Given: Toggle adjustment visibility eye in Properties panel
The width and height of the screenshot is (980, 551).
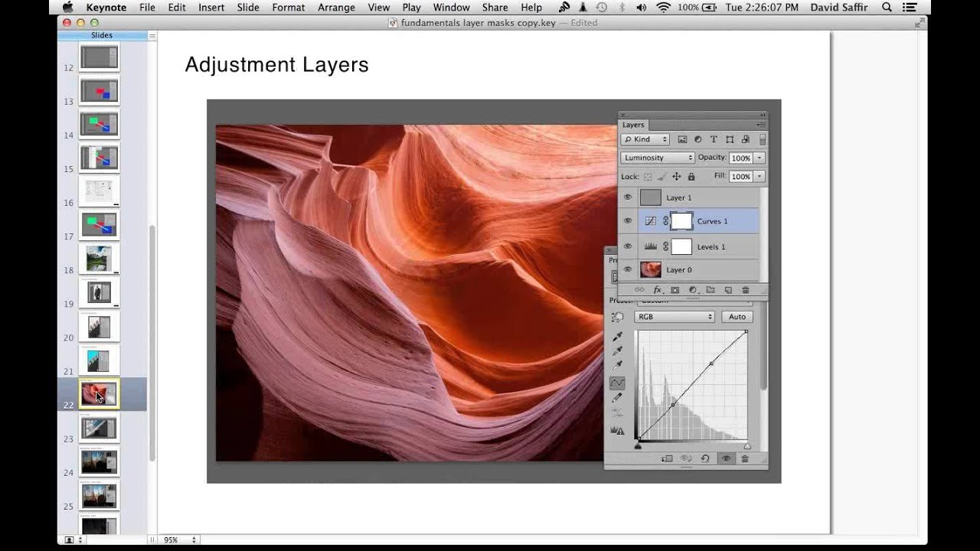Looking at the screenshot, I should coord(725,458).
